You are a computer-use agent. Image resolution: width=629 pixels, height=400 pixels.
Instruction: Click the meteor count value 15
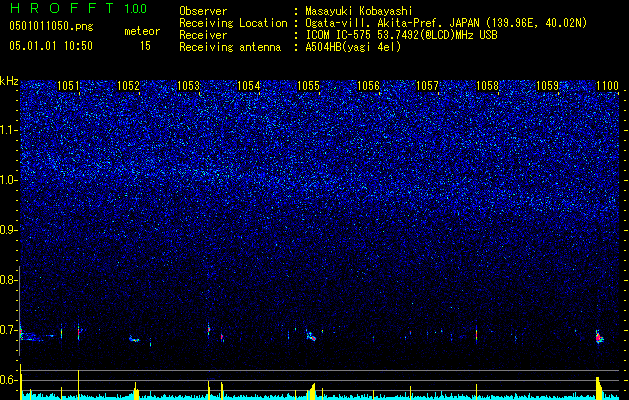145,46
